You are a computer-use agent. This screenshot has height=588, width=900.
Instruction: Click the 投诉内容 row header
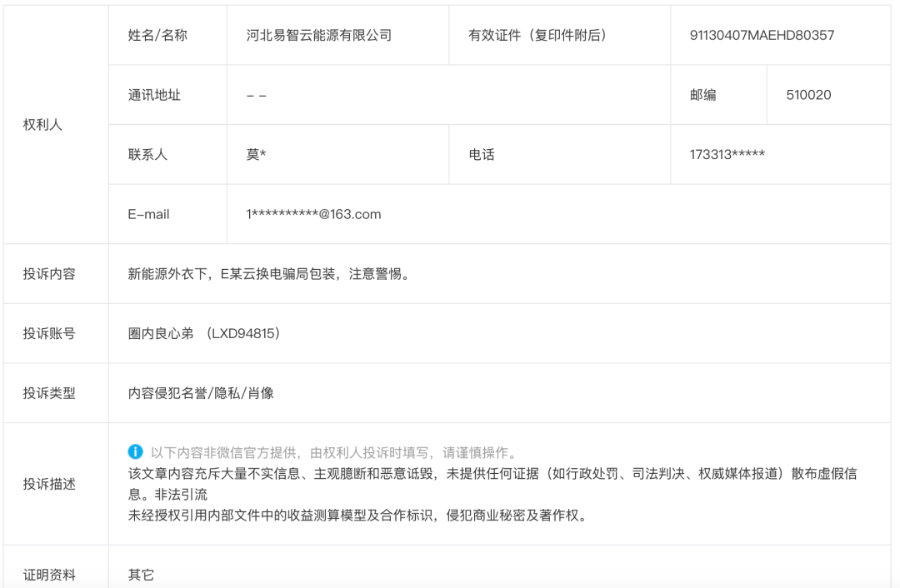click(49, 274)
